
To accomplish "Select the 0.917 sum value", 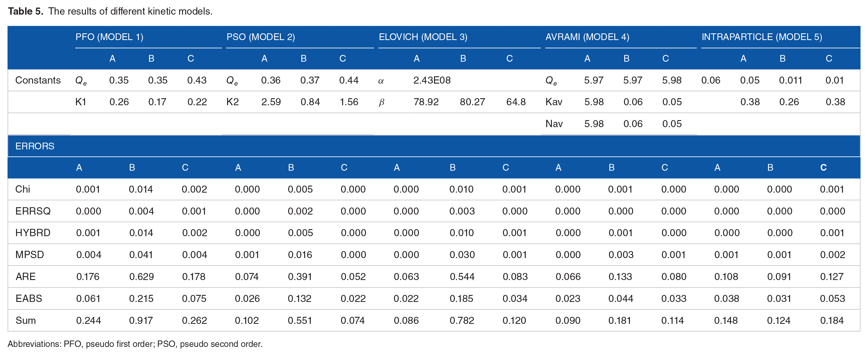I will (141, 320).
